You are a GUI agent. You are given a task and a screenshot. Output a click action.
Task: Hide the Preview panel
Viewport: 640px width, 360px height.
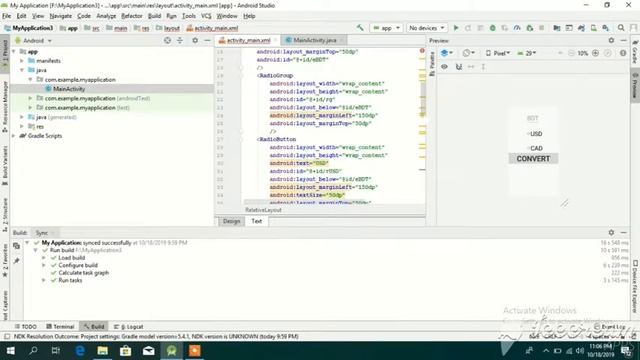click(623, 40)
